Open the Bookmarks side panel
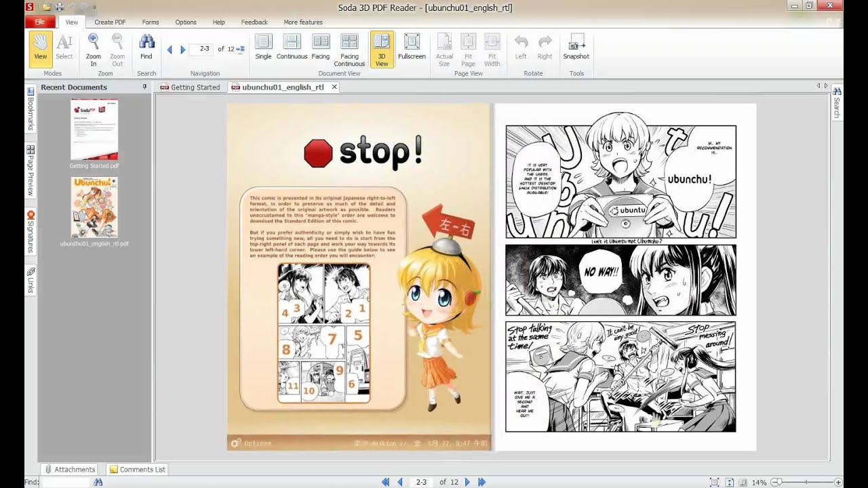 coord(31,108)
